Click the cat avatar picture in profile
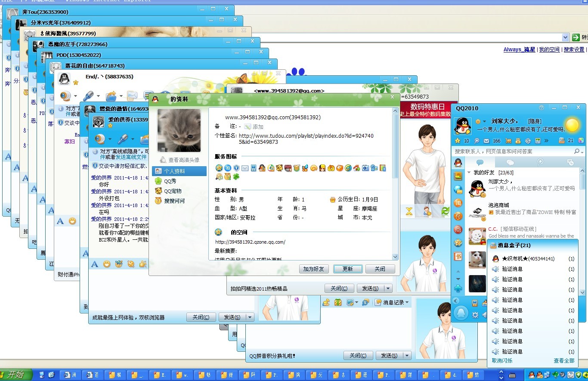The height and width of the screenshot is (381, 588). [x=179, y=130]
